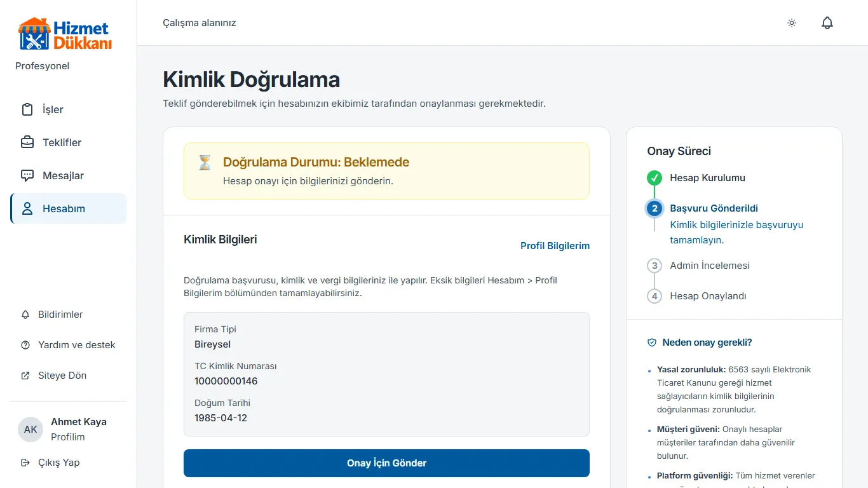The width and height of the screenshot is (868, 488).
Task: Click the Admin İncelemesi step label
Action: point(710,266)
